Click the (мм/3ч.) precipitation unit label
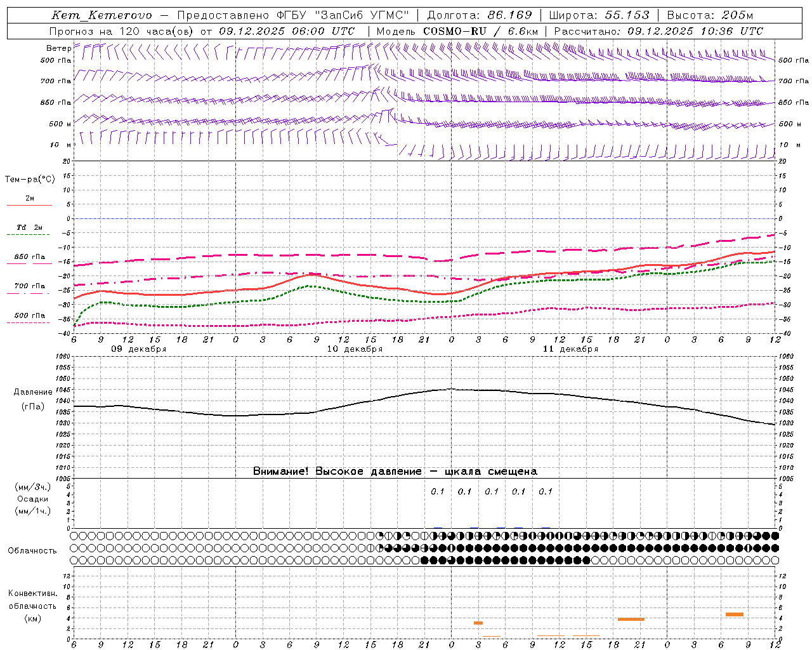 [x=33, y=487]
